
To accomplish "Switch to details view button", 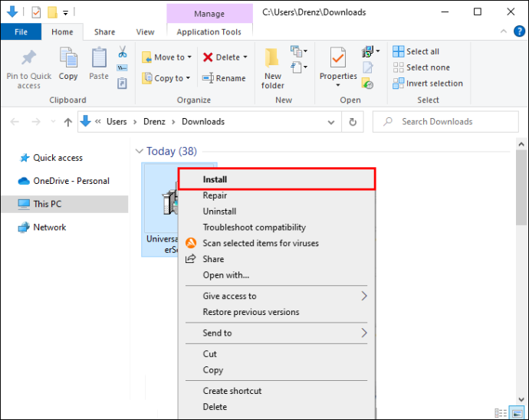I will tap(501, 412).
